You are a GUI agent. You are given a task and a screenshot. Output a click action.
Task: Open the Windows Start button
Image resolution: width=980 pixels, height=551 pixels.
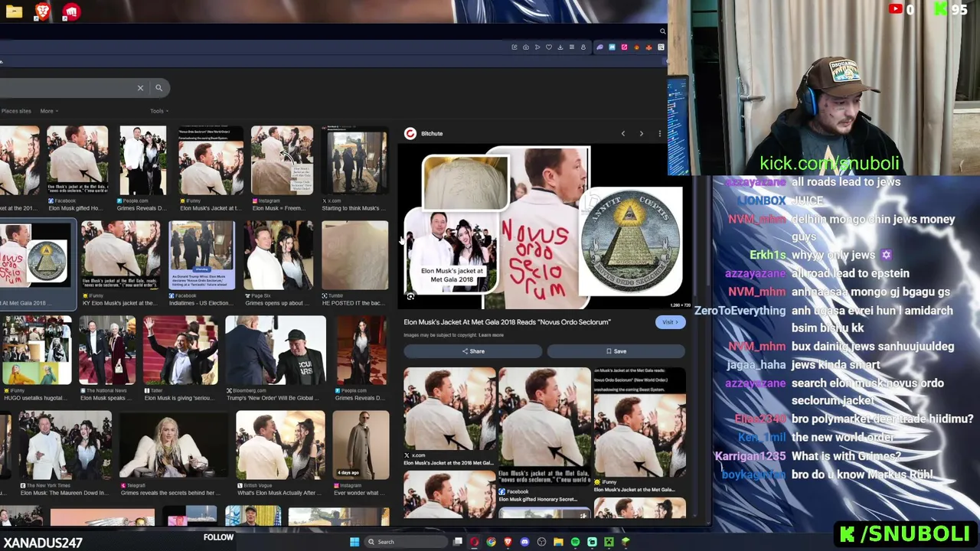(354, 543)
